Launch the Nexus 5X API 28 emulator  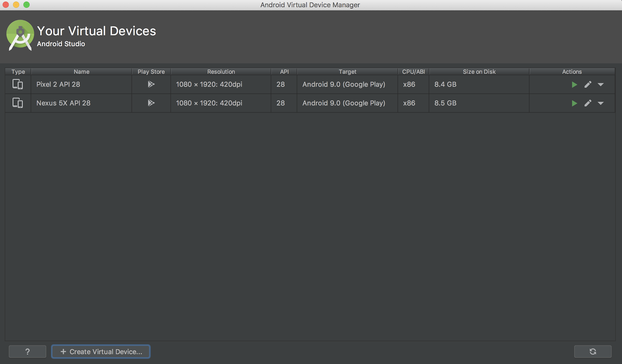coord(574,103)
